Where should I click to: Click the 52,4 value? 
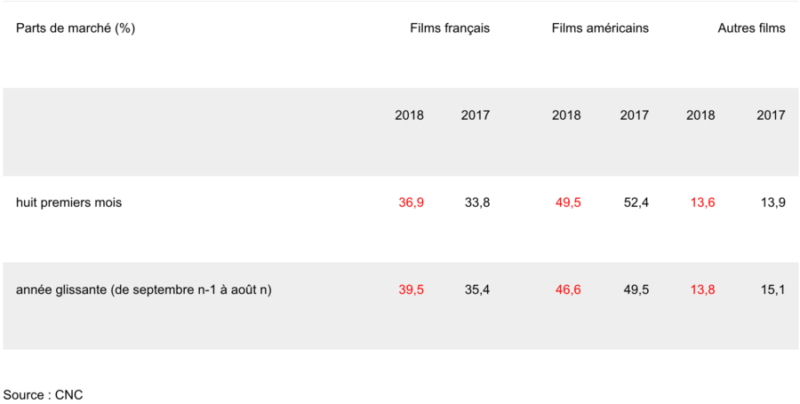pos(635,202)
